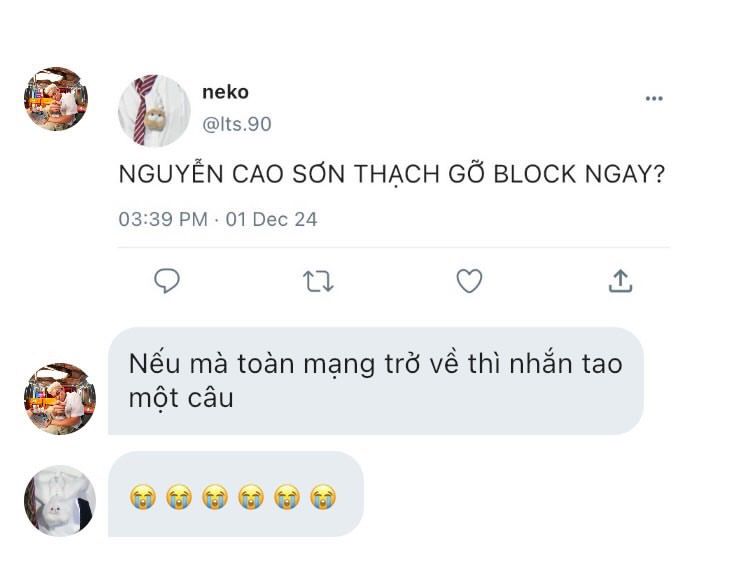
Task: Retweet the post using the arrows icon
Action: (318, 281)
